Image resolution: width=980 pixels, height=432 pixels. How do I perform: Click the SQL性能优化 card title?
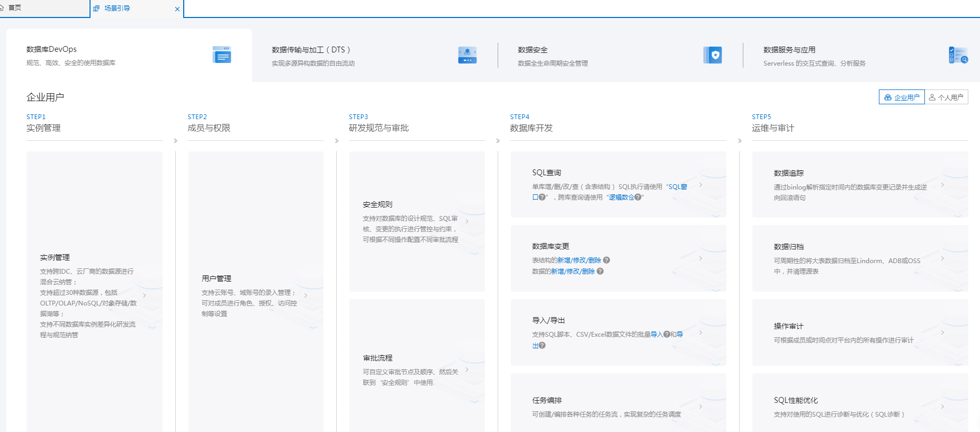click(x=796, y=400)
